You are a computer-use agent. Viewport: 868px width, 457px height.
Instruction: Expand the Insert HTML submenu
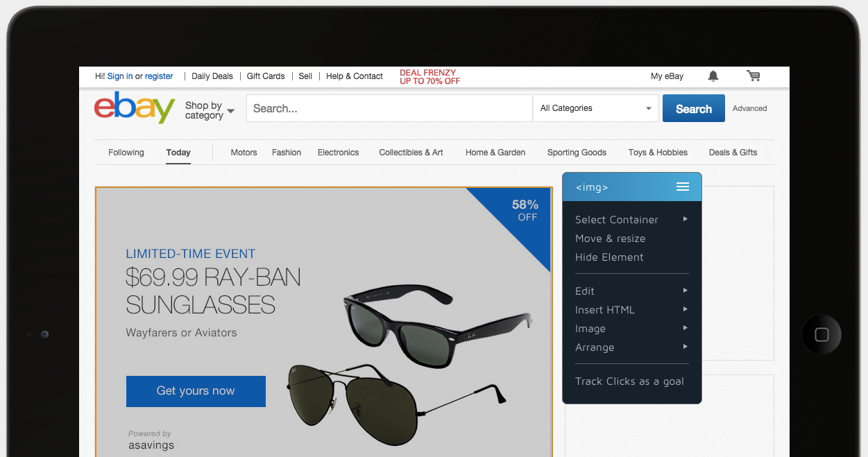pyautogui.click(x=631, y=310)
